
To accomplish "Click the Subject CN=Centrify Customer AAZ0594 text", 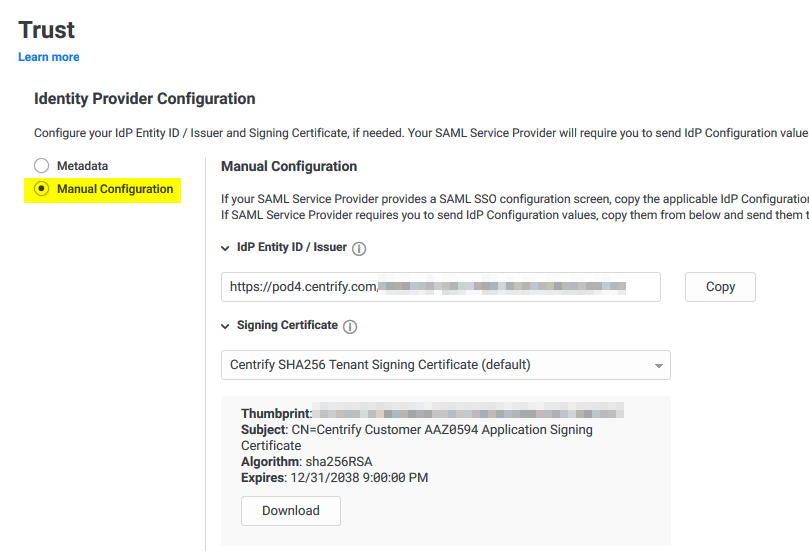I will 417,437.
